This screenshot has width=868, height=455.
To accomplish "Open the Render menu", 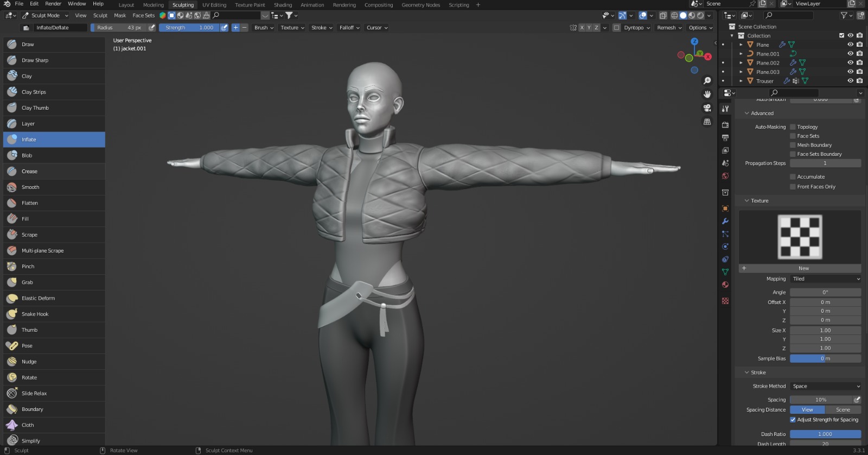I will [53, 4].
